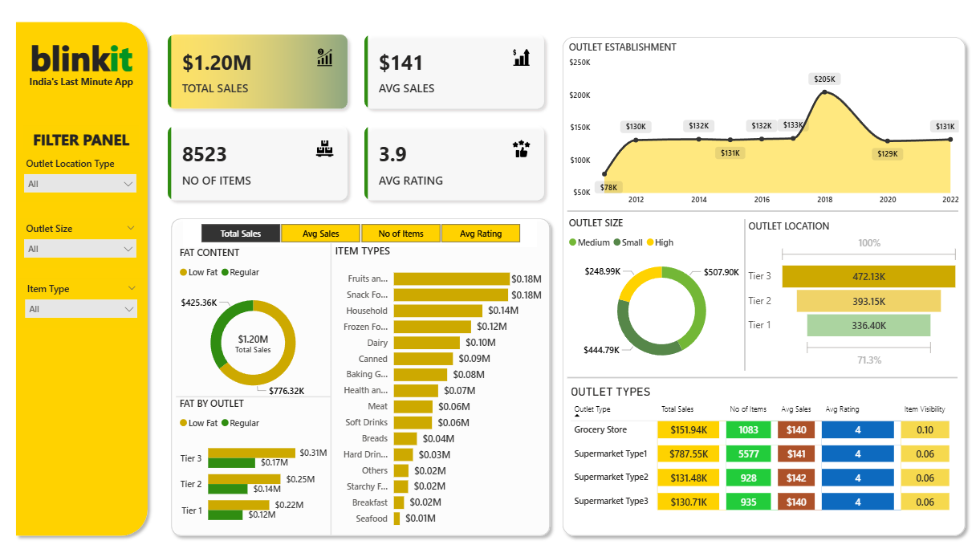Click Regular legend marker under Fat Content
Screen dimensions: 980x553
(x=226, y=273)
